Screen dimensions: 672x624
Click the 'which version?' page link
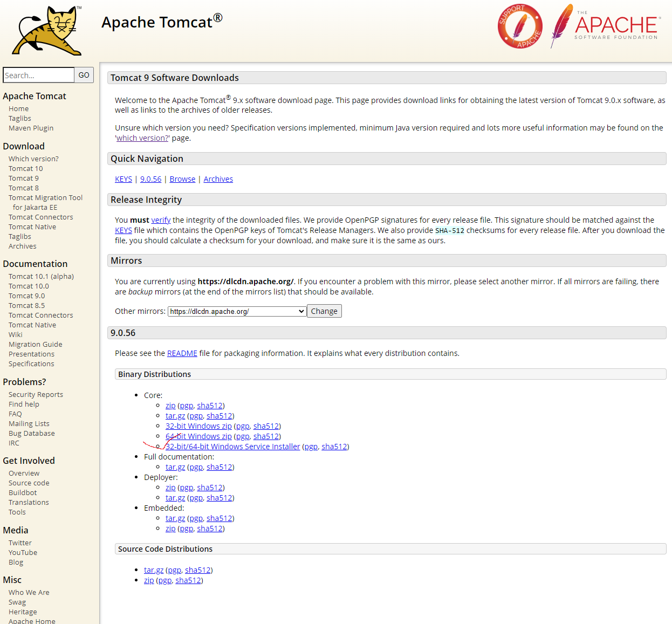point(142,138)
